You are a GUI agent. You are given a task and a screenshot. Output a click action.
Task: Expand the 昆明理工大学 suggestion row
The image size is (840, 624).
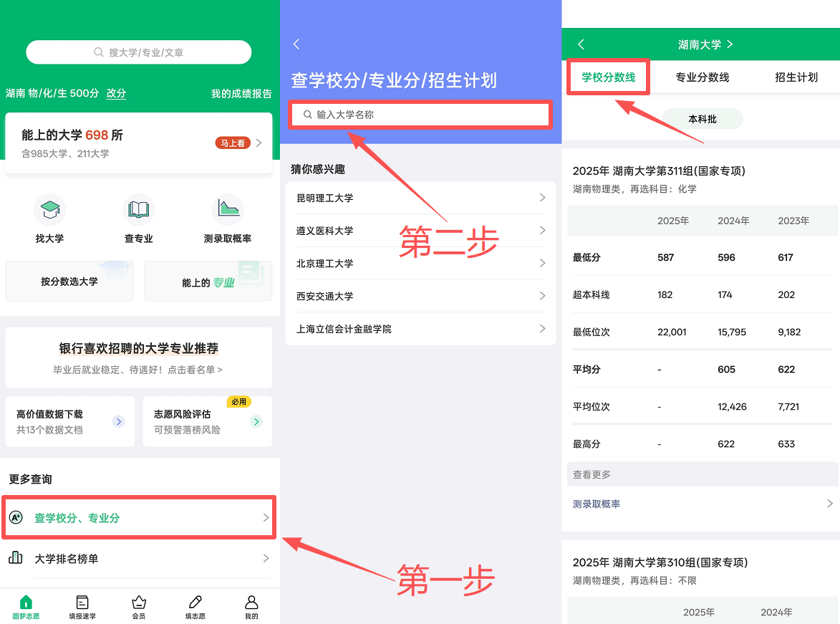(420, 198)
